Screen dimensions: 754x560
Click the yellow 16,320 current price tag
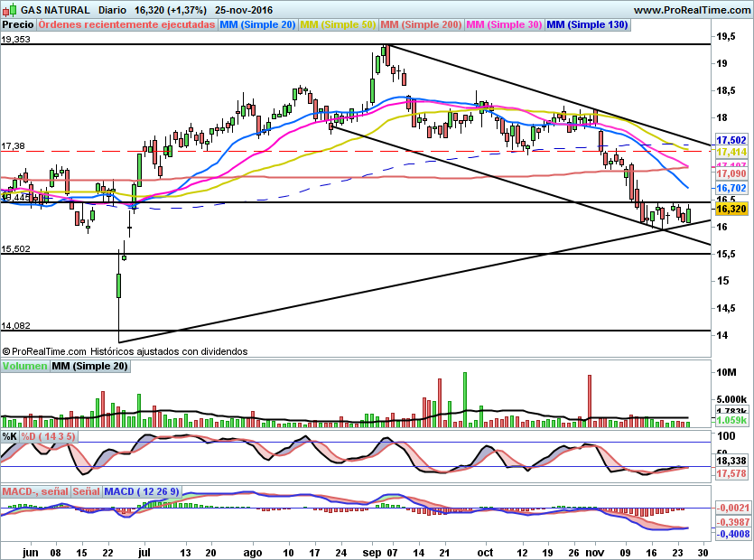730,209
